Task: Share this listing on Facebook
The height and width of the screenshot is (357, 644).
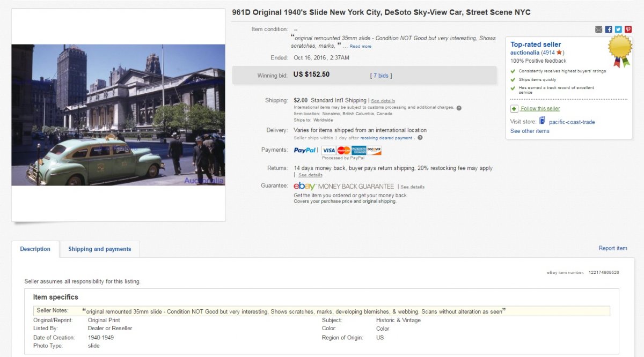Action: point(609,29)
